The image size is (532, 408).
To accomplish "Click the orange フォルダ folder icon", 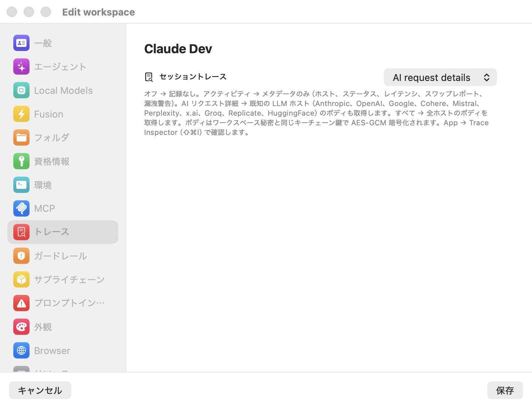I will coord(21,137).
